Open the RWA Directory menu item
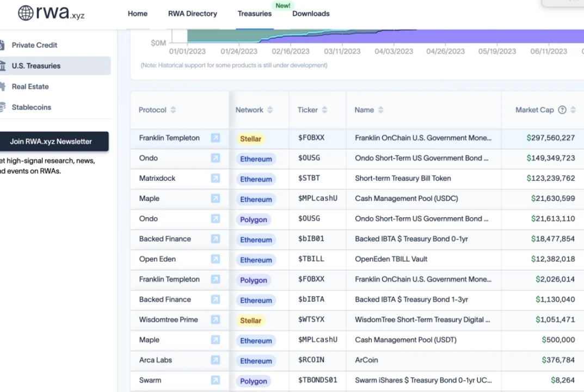The width and height of the screenshot is (584, 392). tap(193, 14)
